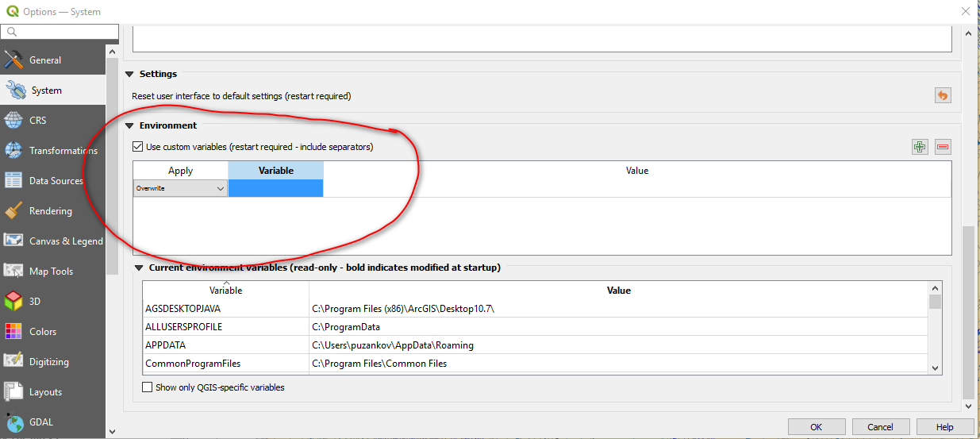Click the green add variable icon
The height and width of the screenshot is (439, 980).
click(920, 147)
